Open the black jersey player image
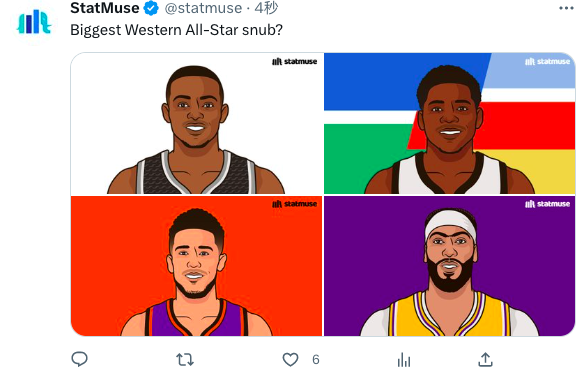The height and width of the screenshot is (378, 588). (x=197, y=123)
